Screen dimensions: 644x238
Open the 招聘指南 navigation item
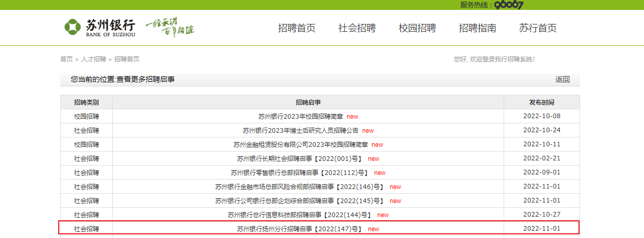click(478, 28)
